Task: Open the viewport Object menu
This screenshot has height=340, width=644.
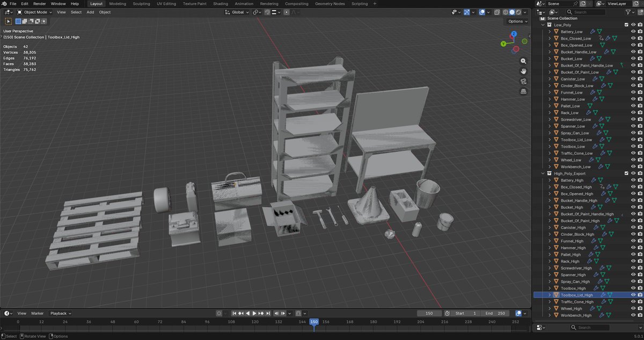Action: point(105,12)
